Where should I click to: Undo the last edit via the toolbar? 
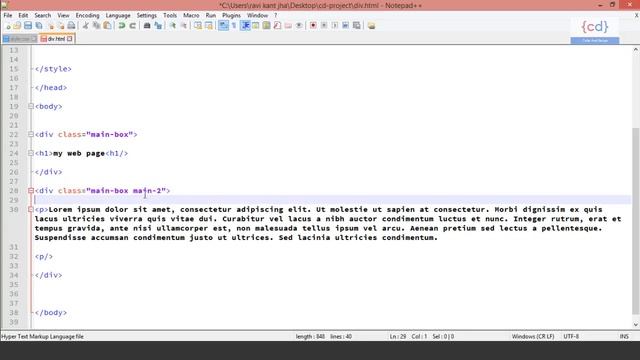click(121, 26)
